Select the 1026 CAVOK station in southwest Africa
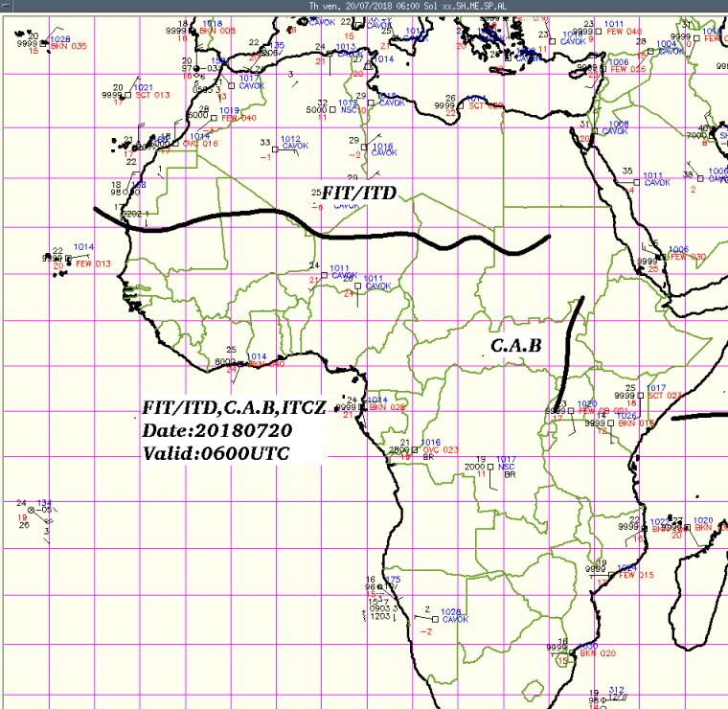This screenshot has height=709, width=728. pyautogui.click(x=433, y=619)
